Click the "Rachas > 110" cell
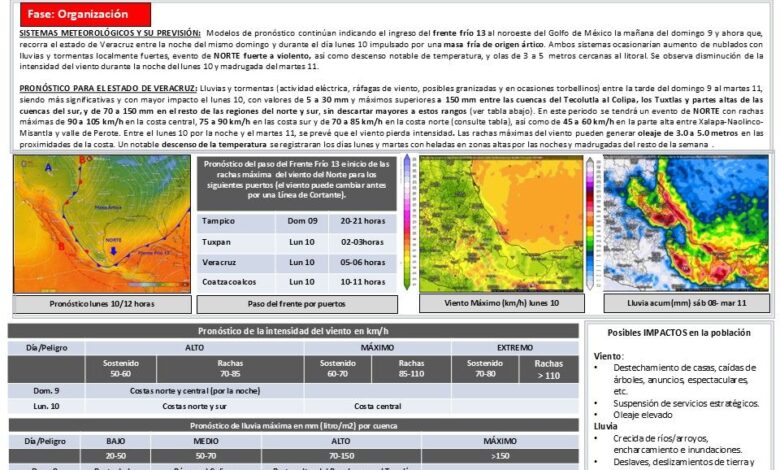 pos(548,369)
